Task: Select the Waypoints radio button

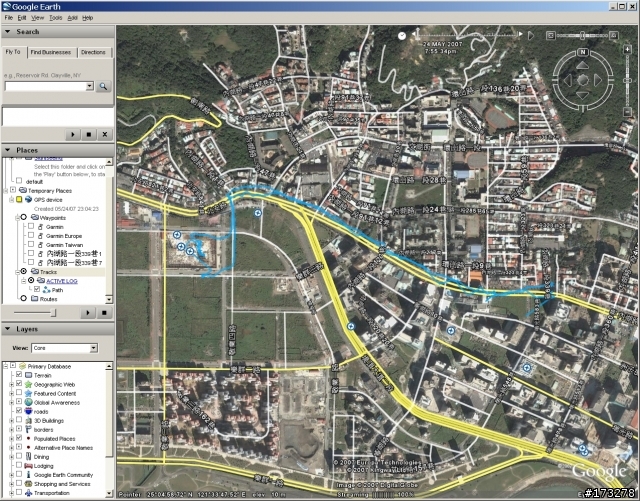Action: [x=24, y=217]
